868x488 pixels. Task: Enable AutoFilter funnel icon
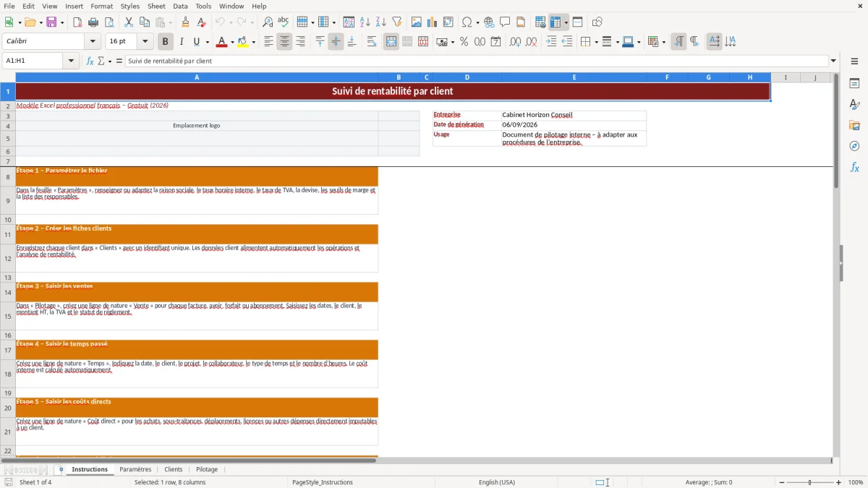coord(397,22)
